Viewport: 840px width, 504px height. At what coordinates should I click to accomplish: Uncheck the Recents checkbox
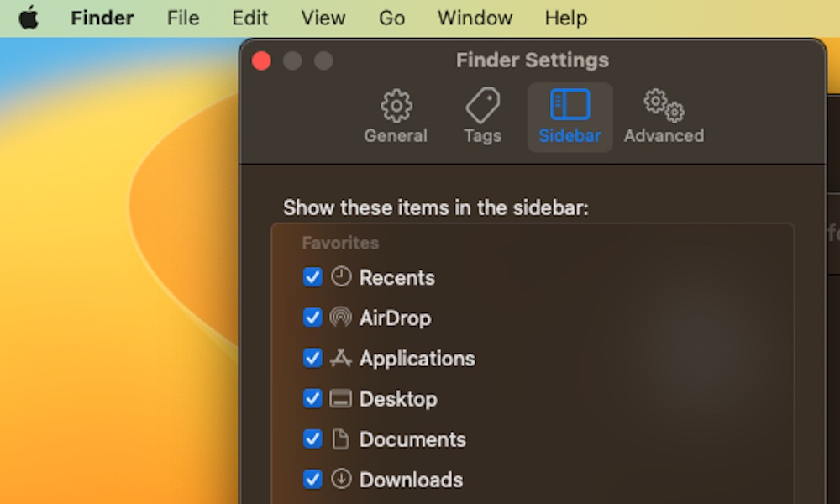tap(312, 277)
